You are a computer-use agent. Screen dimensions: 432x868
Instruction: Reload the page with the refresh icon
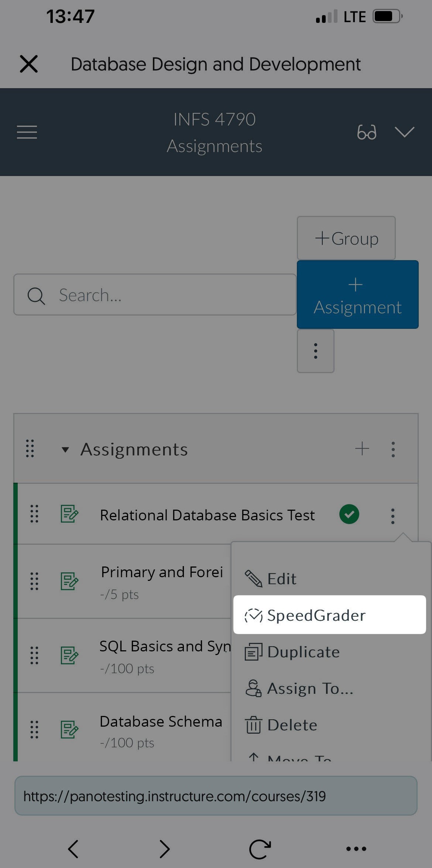tap(260, 849)
